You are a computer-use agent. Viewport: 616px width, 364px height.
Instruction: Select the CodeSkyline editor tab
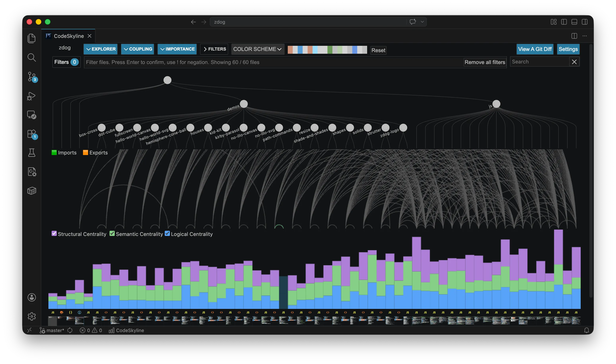[x=68, y=36]
